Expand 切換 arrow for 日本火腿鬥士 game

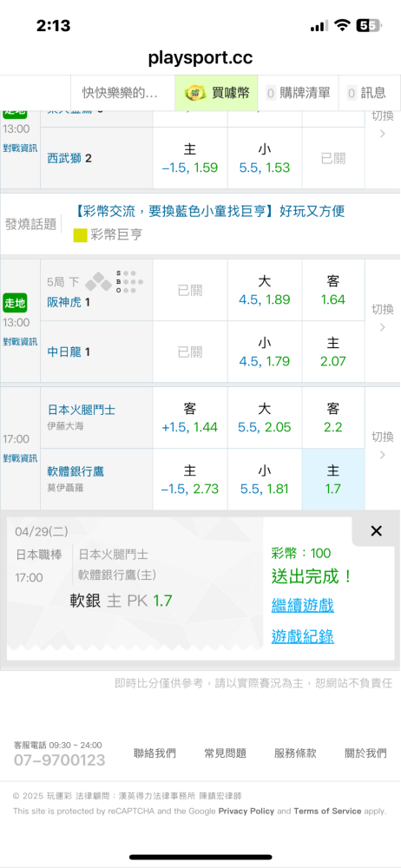tap(382, 445)
